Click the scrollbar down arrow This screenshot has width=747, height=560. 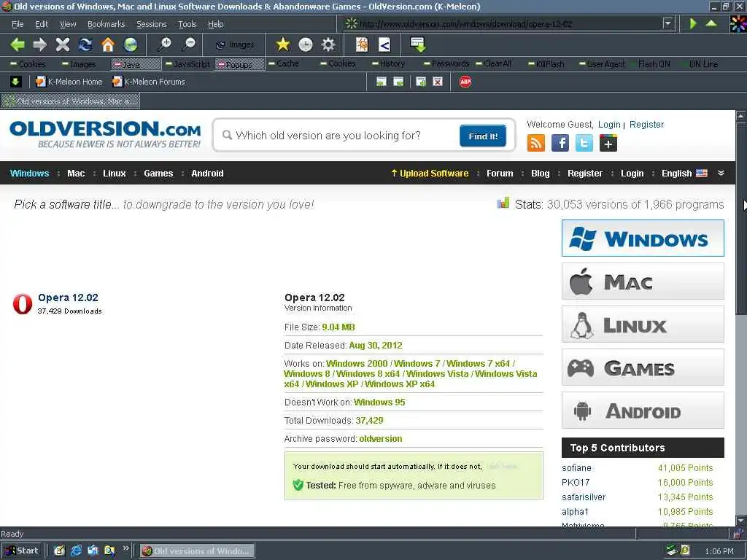coord(741,520)
